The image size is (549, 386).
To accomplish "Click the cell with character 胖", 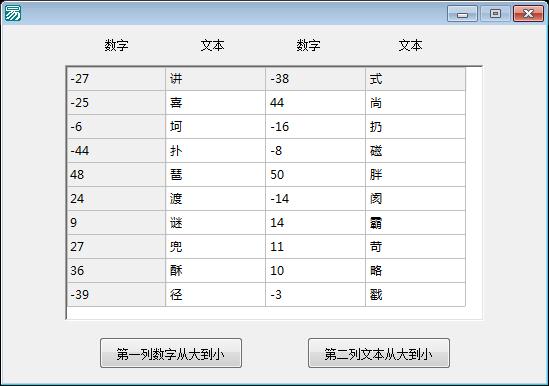I will click(415, 175).
